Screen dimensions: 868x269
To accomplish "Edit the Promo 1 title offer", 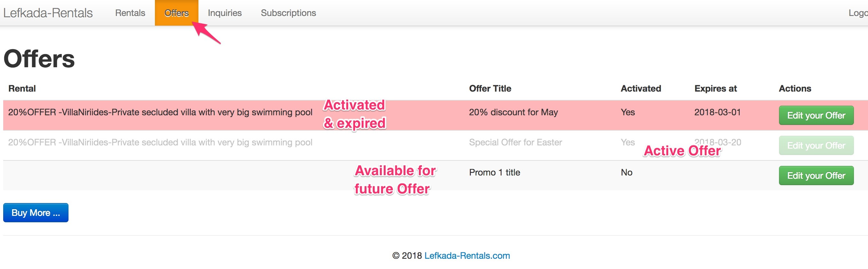I will (x=816, y=175).
